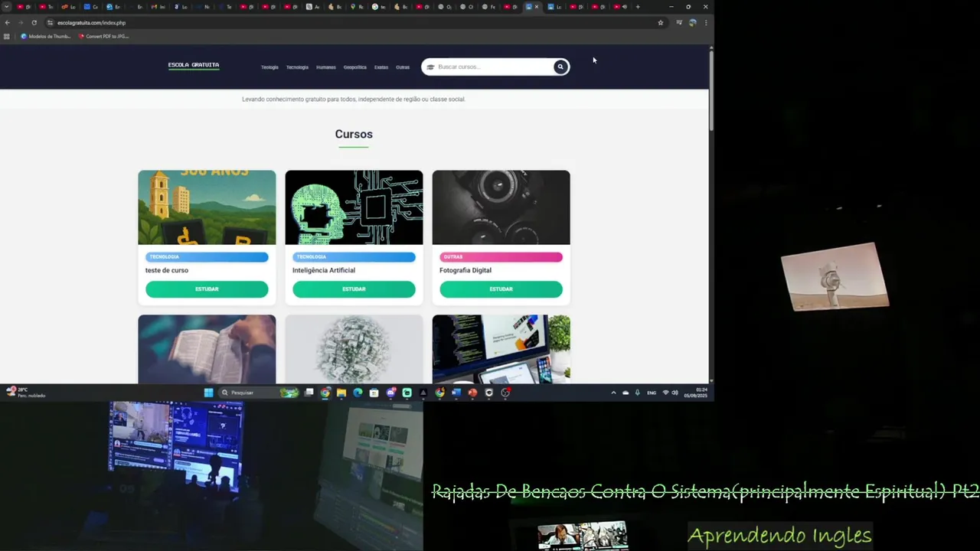Viewport: 980px width, 551px height.
Task: Expand Chrome's tab search dropdown
Action: [x=7, y=7]
